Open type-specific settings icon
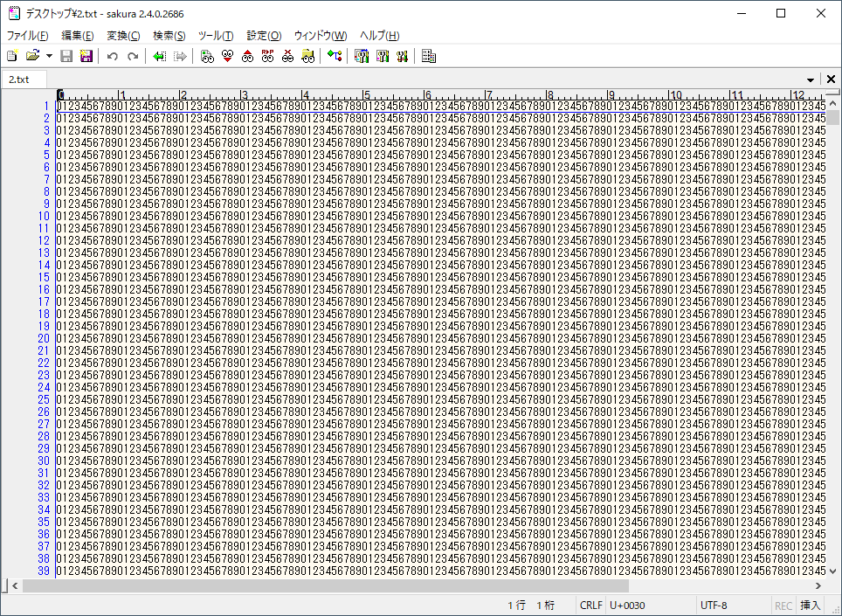Viewport: 842px width, 616px height. (382, 56)
